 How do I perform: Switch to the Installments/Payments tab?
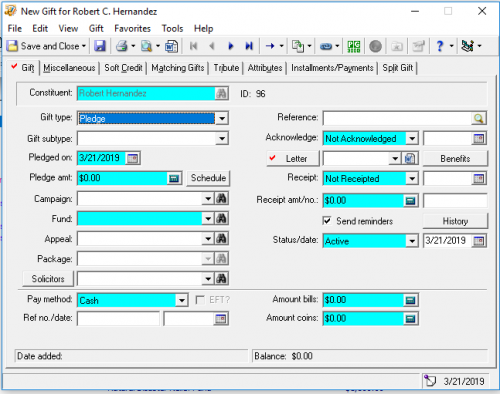point(332,68)
